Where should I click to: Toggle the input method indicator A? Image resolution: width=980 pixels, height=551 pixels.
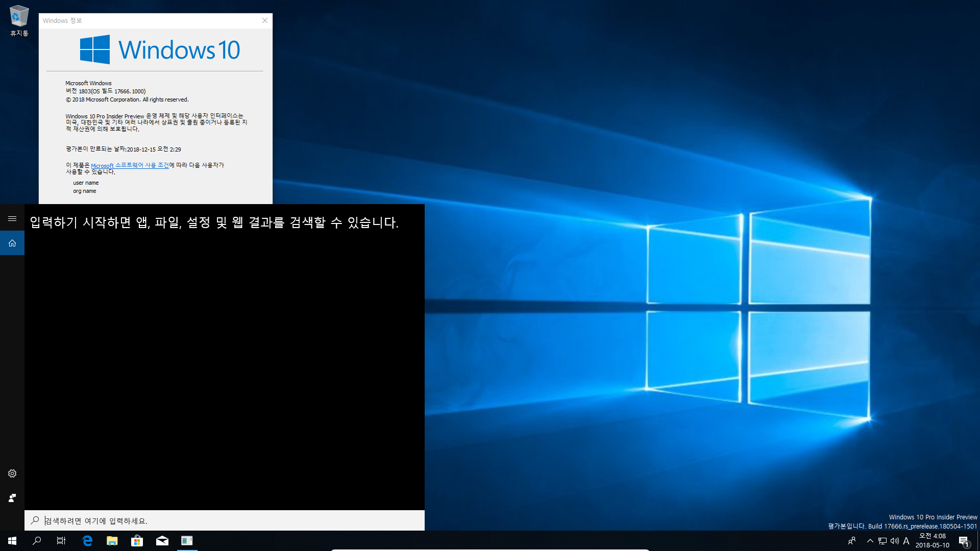tap(906, 541)
